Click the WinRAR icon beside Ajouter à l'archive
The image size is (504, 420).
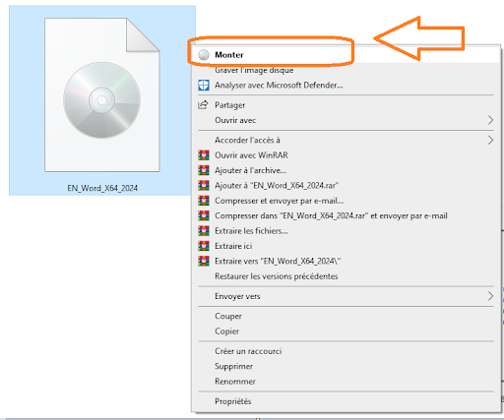(x=204, y=170)
